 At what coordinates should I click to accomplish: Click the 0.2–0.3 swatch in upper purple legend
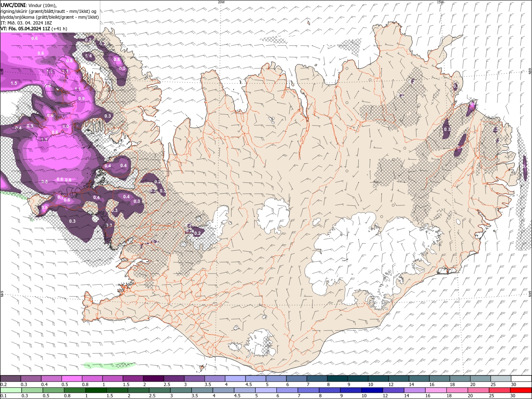10,379
